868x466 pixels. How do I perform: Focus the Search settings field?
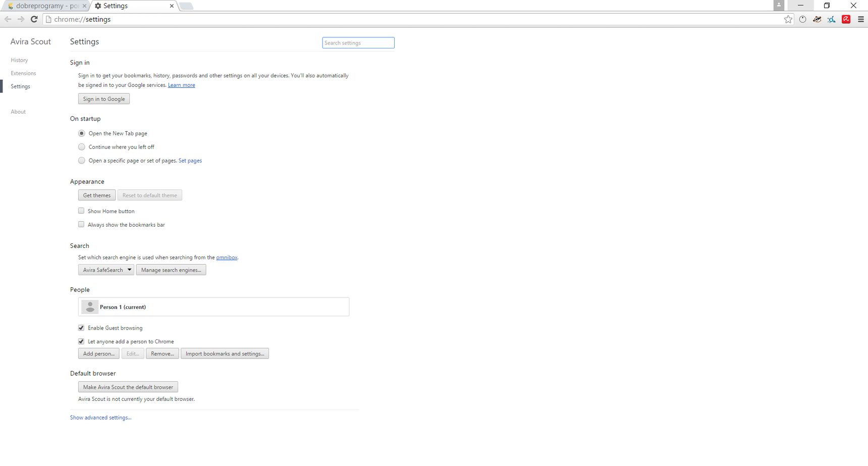click(358, 43)
